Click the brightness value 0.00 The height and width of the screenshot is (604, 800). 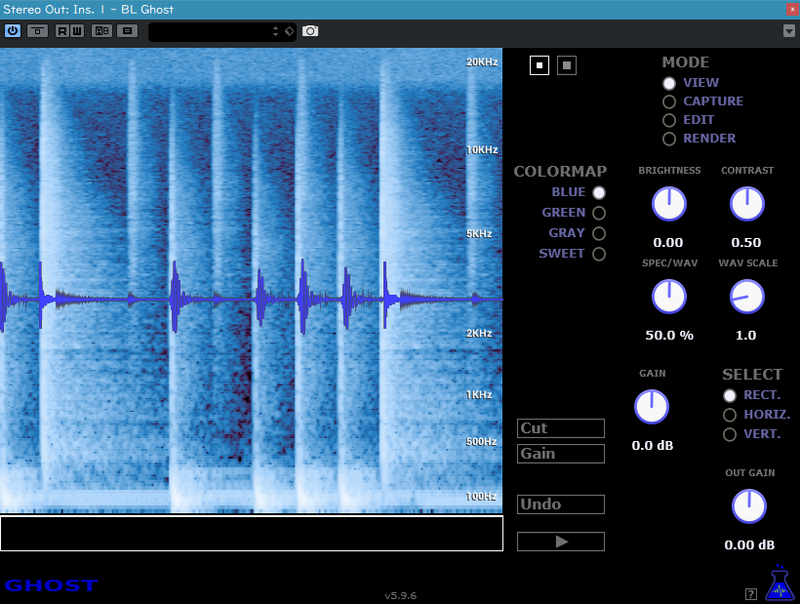point(668,243)
